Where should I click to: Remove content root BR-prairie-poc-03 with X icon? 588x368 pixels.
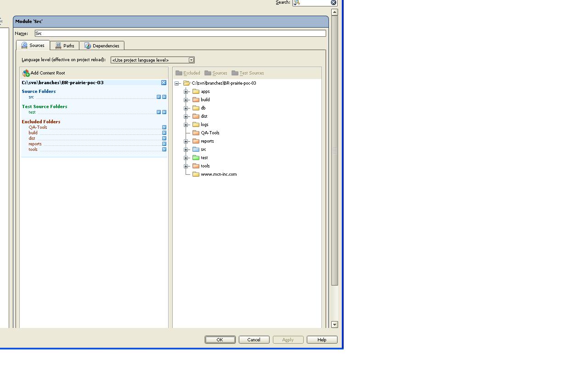pyautogui.click(x=164, y=83)
